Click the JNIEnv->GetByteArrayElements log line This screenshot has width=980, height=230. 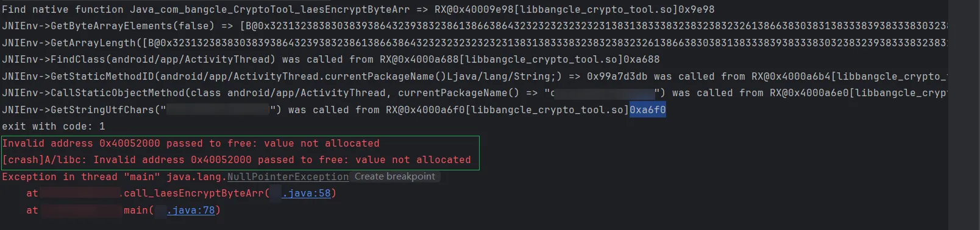click(474, 26)
